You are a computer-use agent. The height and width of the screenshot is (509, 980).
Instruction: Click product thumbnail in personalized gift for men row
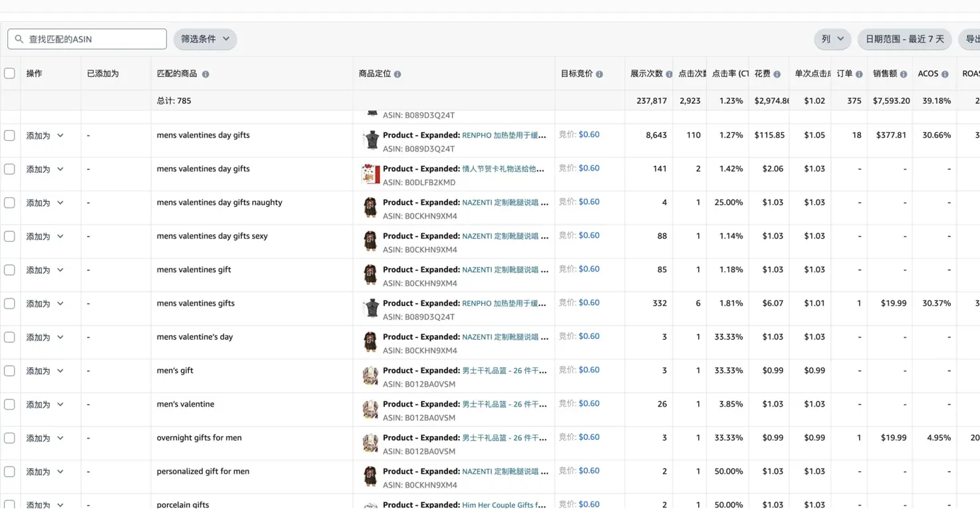[x=370, y=476]
